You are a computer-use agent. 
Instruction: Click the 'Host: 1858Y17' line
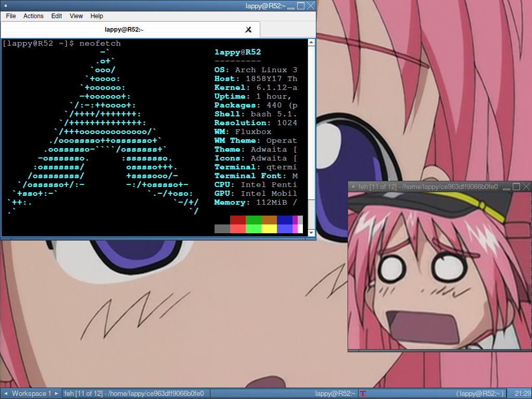(256, 79)
